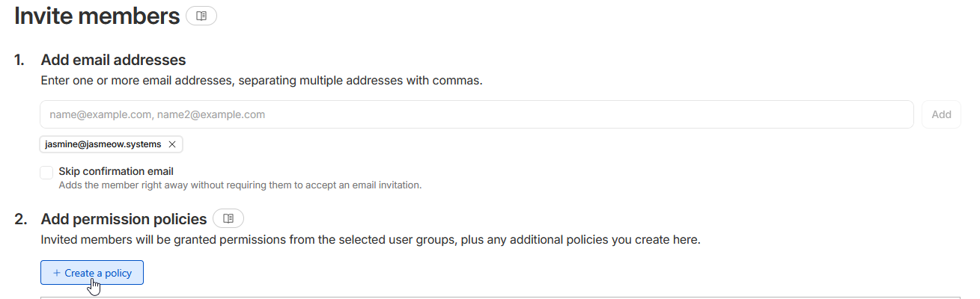The width and height of the screenshot is (980, 299).
Task: Remove the jasmine@jasmeow.systems email chip via X
Action: point(172,144)
